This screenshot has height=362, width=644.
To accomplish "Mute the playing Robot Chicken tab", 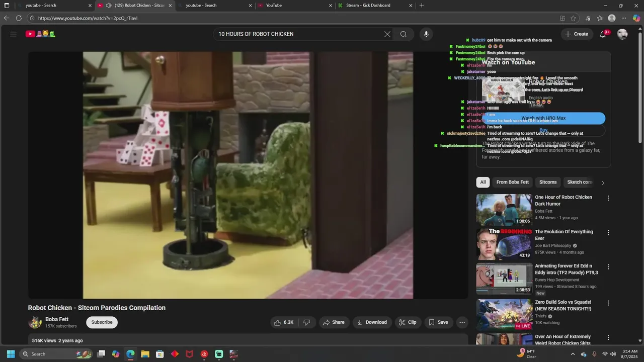I will 108,6.
